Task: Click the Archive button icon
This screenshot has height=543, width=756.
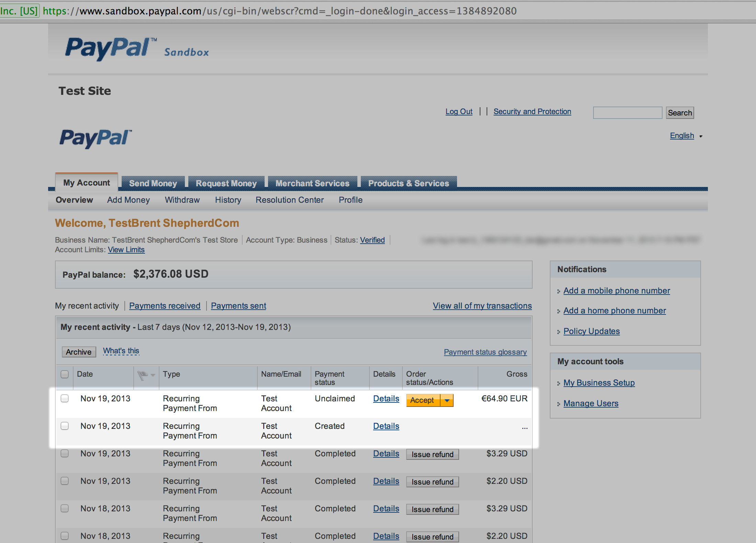Action: [77, 352]
